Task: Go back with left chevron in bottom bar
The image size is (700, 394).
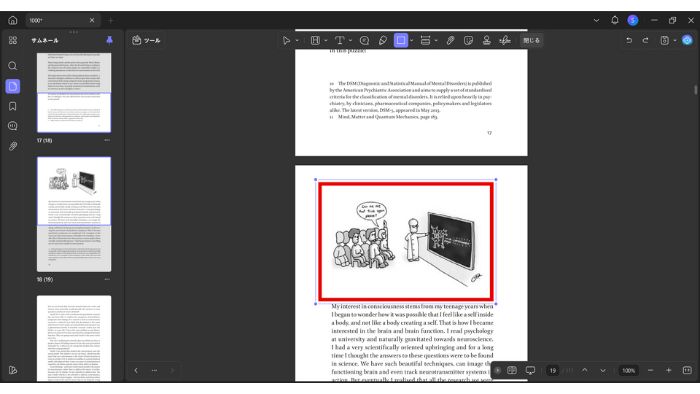Action: coord(136,370)
